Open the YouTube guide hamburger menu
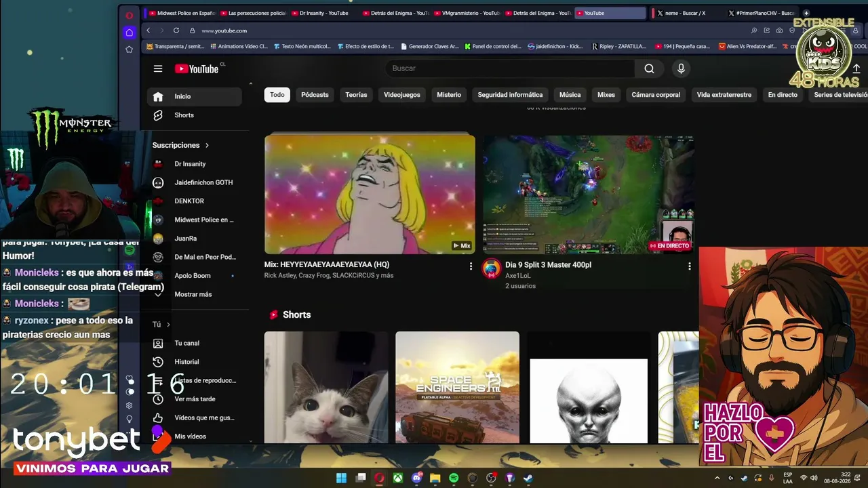Image resolution: width=868 pixels, height=488 pixels. 158,68
